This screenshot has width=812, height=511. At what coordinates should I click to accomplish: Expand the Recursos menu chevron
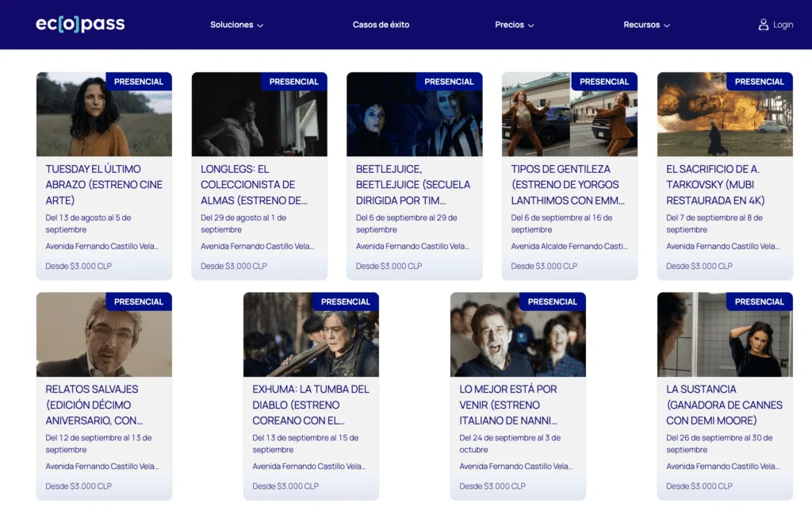pyautogui.click(x=667, y=25)
